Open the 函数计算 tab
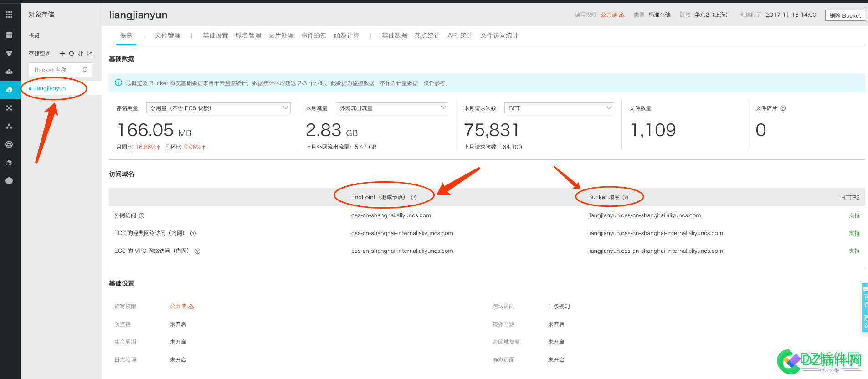 pyautogui.click(x=347, y=36)
